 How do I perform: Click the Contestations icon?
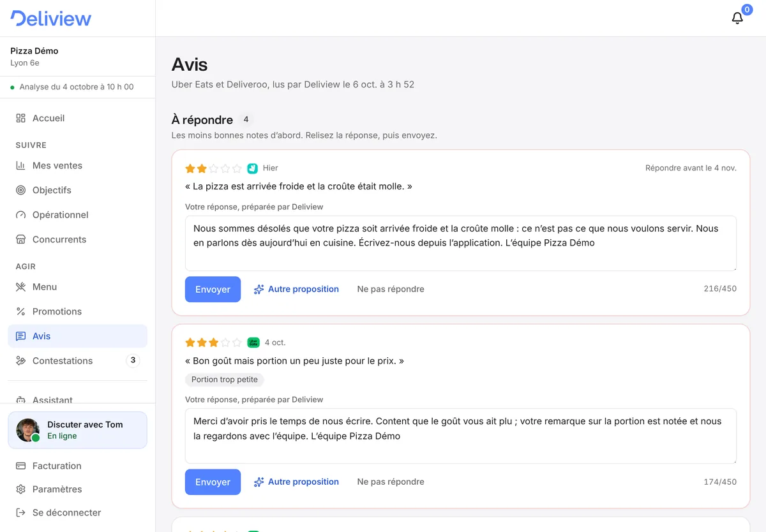[x=21, y=360]
